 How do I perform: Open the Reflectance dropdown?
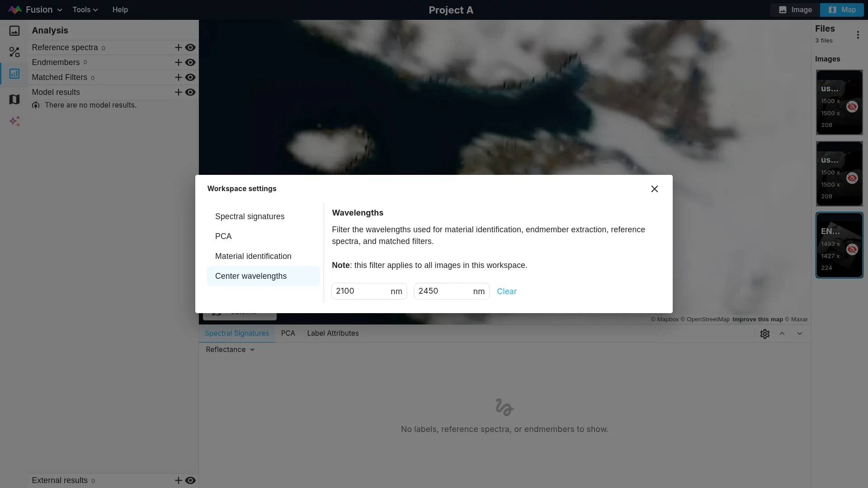point(230,350)
